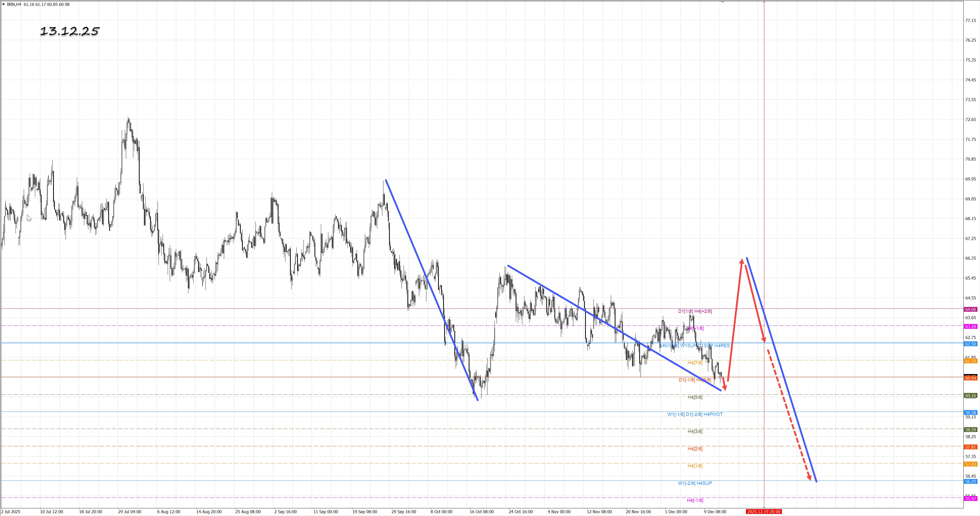
Task: Click the red 2025.12.19 20:00 time label
Action: tap(764, 512)
